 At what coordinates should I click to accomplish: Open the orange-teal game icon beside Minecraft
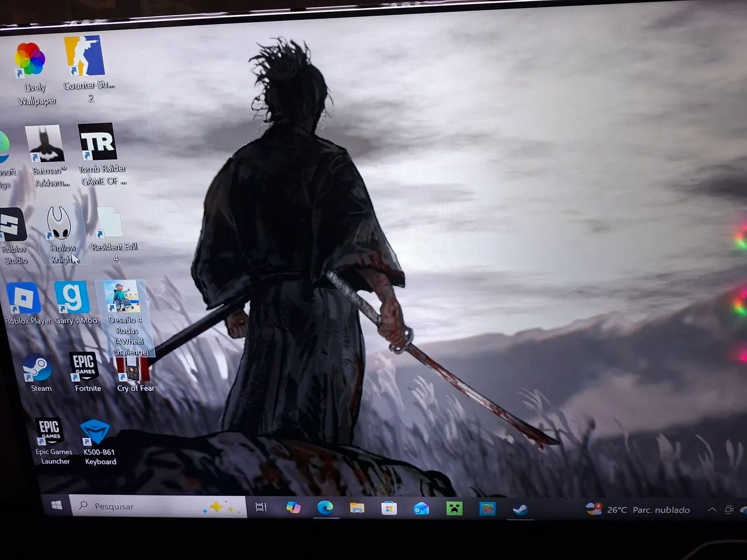(x=487, y=509)
